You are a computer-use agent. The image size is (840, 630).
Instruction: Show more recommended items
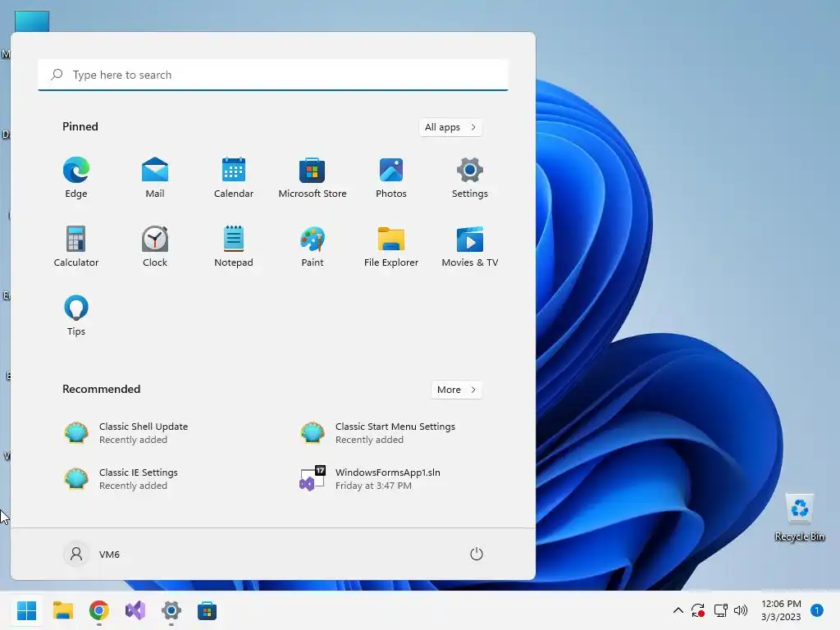click(x=456, y=390)
